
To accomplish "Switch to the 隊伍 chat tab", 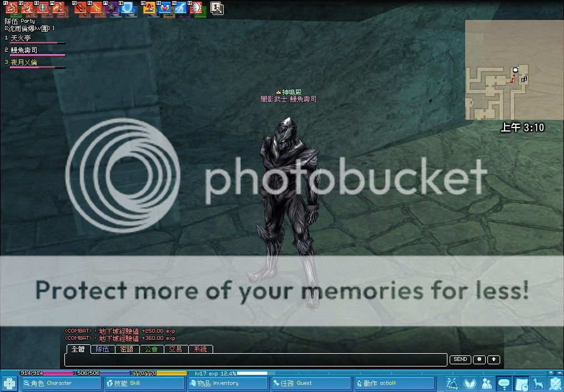I will [x=103, y=349].
